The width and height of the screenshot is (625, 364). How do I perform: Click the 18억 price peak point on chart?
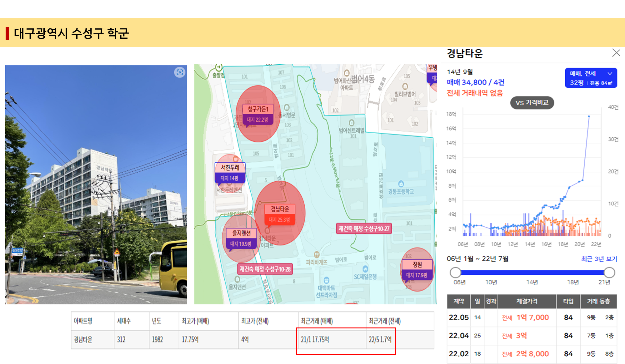(589, 116)
